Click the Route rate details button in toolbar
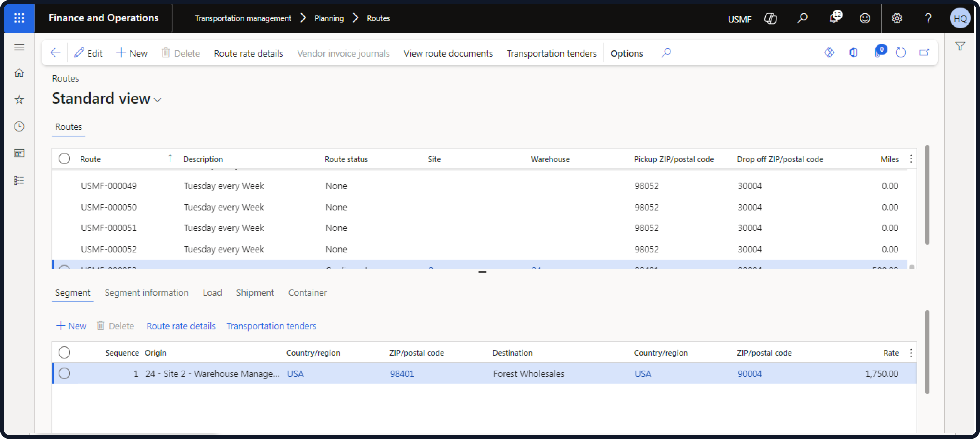Image resolution: width=980 pixels, height=439 pixels. point(248,53)
